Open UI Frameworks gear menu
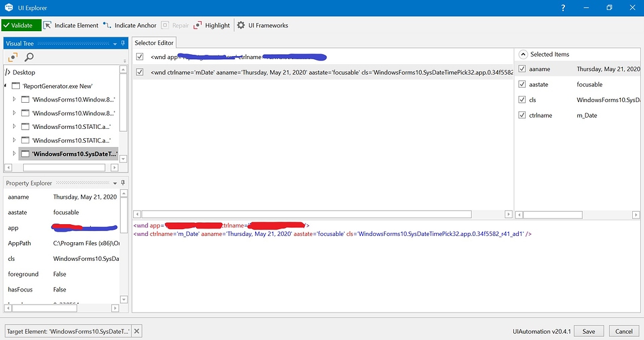This screenshot has width=644, height=340. click(x=263, y=25)
